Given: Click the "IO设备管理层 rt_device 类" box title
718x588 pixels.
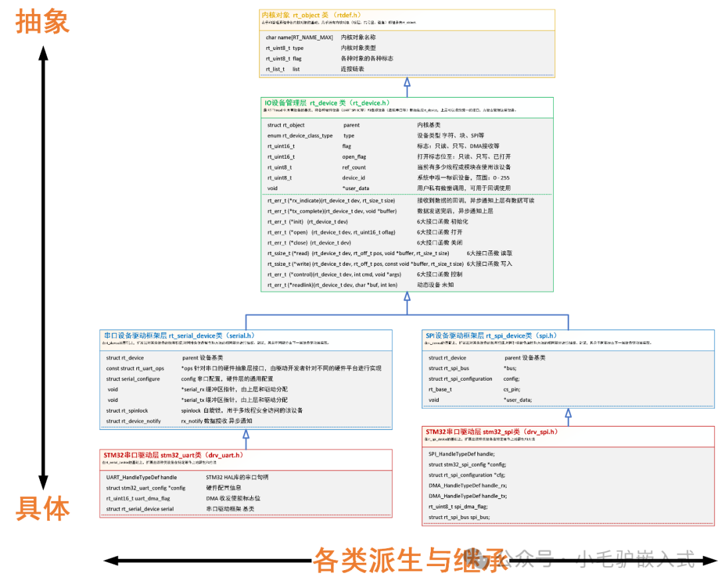Looking at the screenshot, I should coord(327,103).
